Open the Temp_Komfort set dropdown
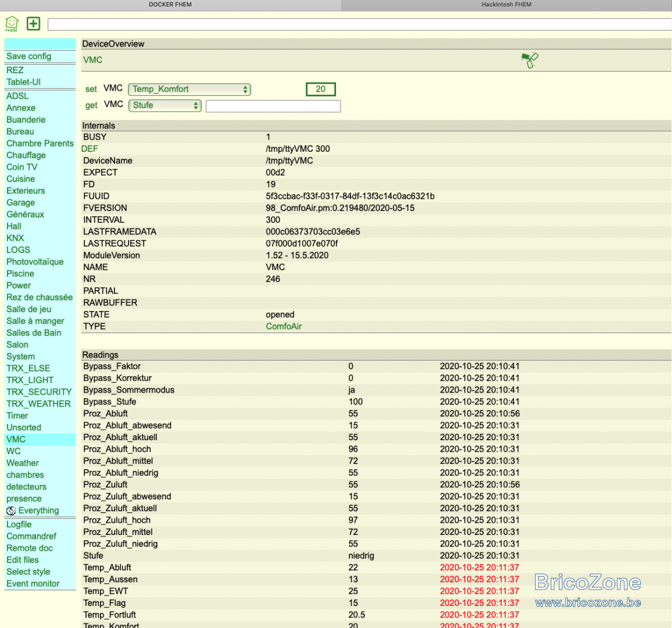 coord(190,89)
